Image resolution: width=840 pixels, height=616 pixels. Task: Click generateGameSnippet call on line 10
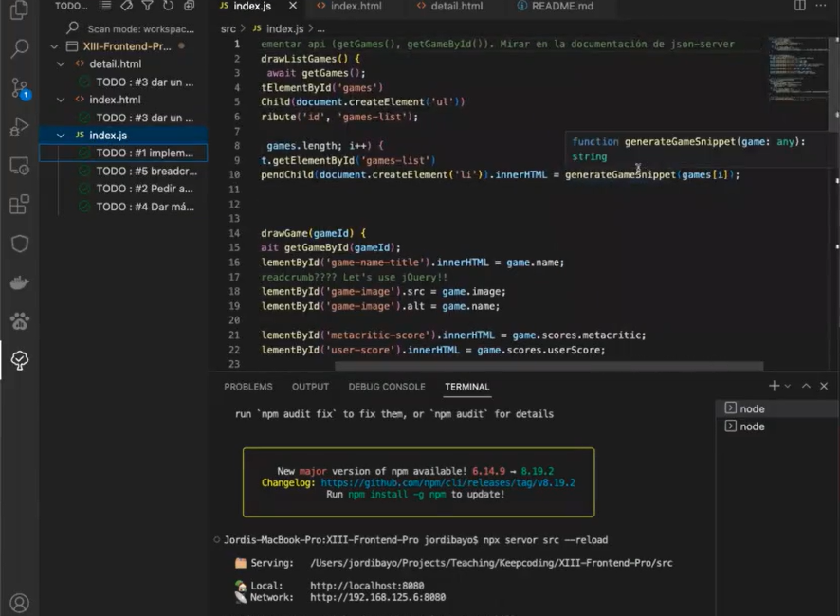tap(620, 175)
